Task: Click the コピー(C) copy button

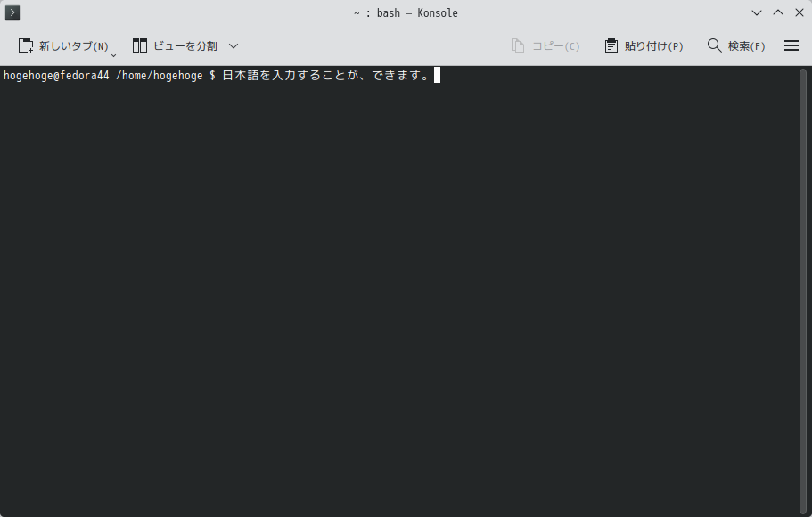Action: tap(545, 46)
